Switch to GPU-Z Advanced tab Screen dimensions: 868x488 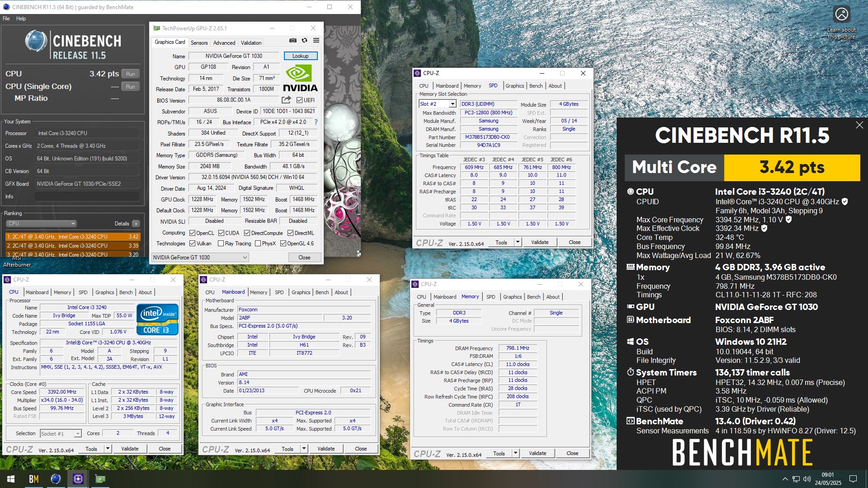tap(224, 43)
